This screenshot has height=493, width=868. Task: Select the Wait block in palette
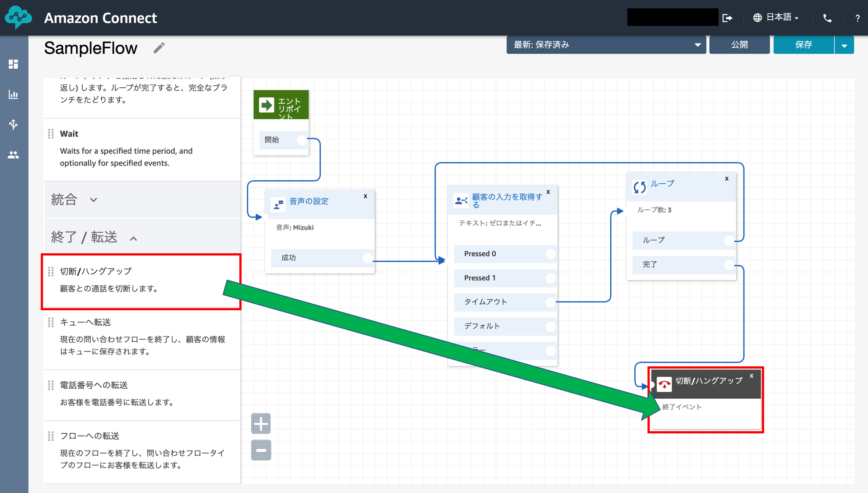click(142, 149)
